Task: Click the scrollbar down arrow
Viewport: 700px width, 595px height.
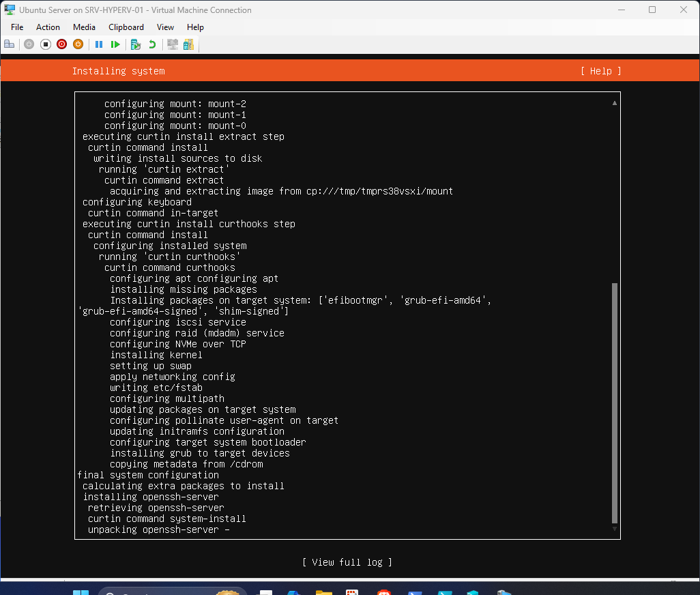Action: tap(614, 529)
